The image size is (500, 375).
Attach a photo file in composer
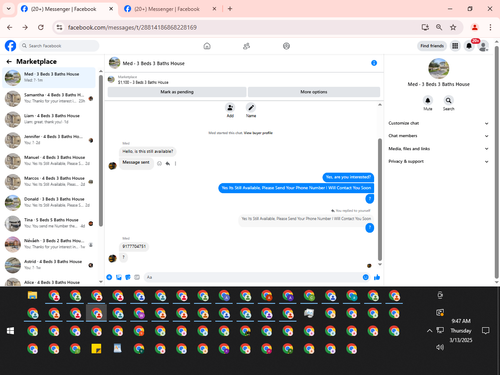[119, 277]
